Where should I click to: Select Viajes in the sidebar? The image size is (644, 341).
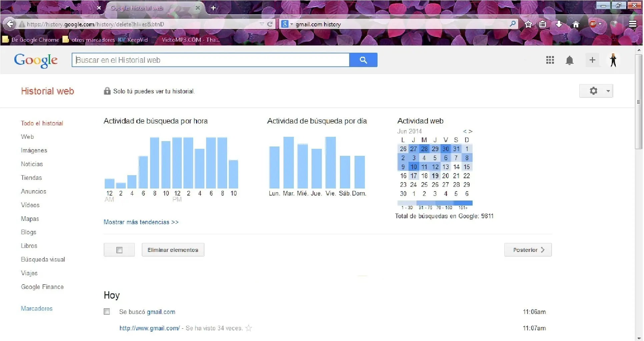tap(29, 273)
